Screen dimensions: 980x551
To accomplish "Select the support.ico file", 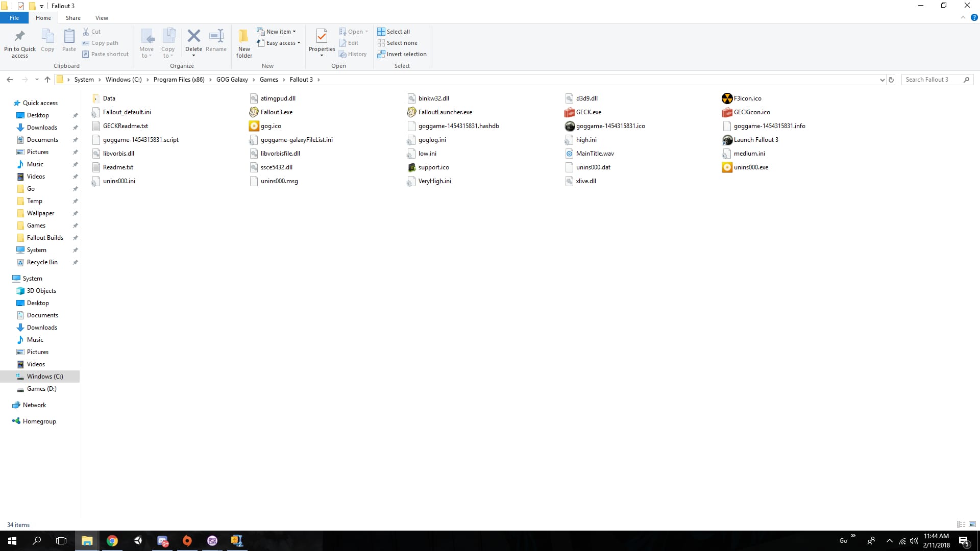I will pos(428,167).
